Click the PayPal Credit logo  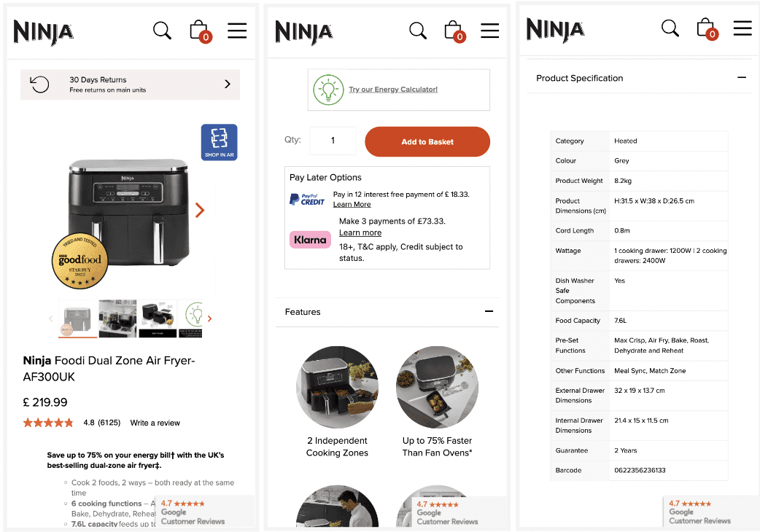point(307,200)
